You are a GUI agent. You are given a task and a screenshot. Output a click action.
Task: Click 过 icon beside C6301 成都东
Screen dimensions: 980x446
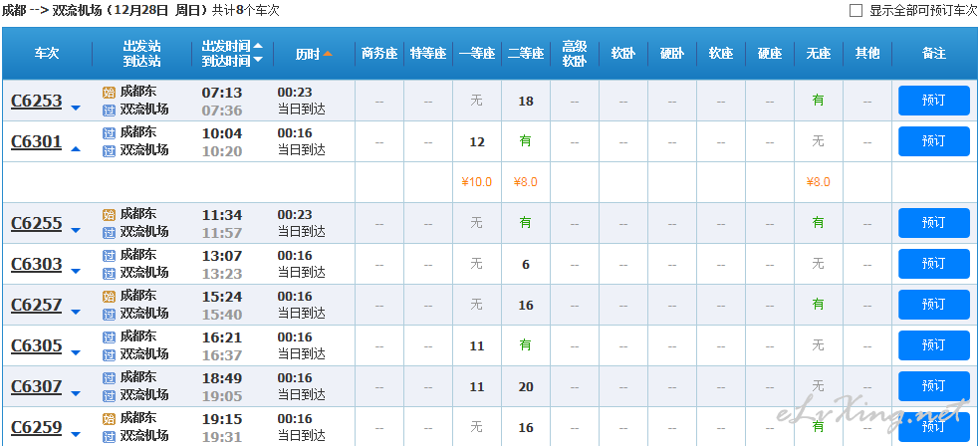pyautogui.click(x=109, y=133)
